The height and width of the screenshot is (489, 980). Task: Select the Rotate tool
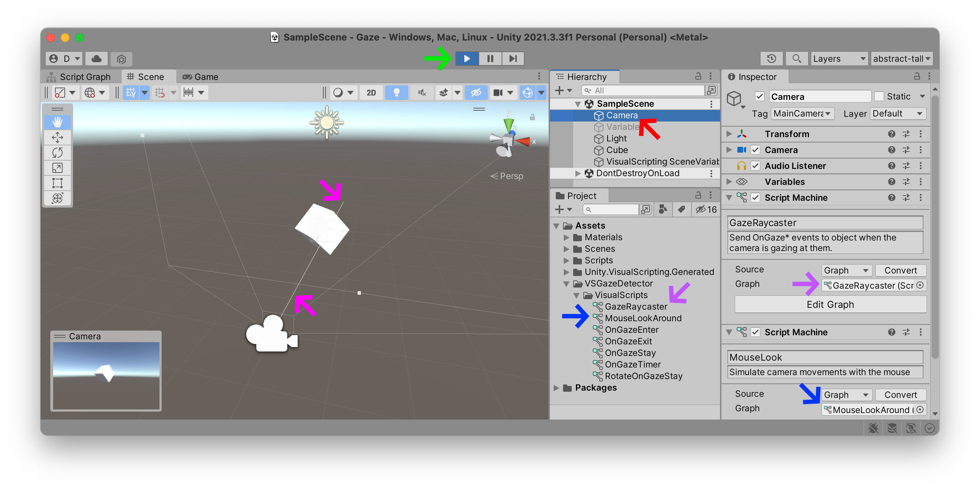coord(57,153)
